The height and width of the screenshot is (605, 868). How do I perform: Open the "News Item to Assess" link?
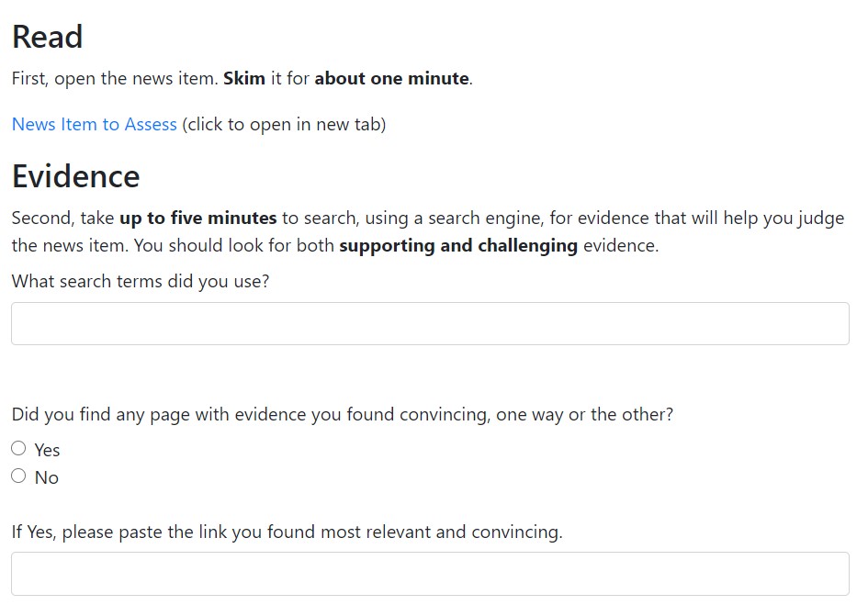[94, 124]
